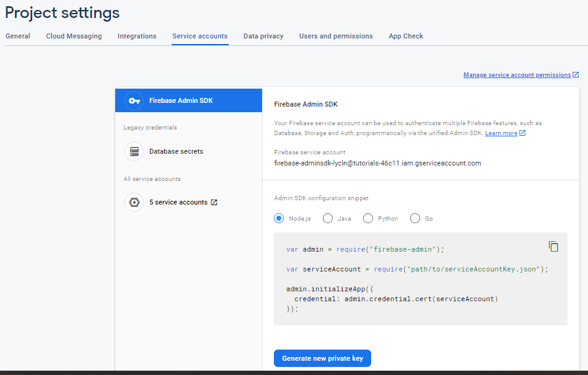Select the Firebase Admin SDK sidebar entry
Viewport: 588px width, 375px height.
point(180,100)
